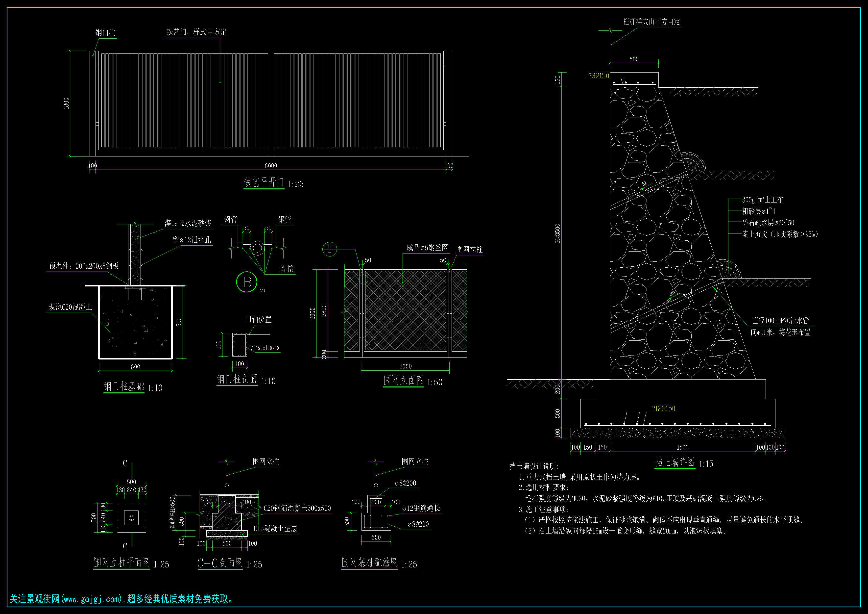Click the 6000 gate width dimension
This screenshot has width=868, height=614.
click(x=271, y=166)
